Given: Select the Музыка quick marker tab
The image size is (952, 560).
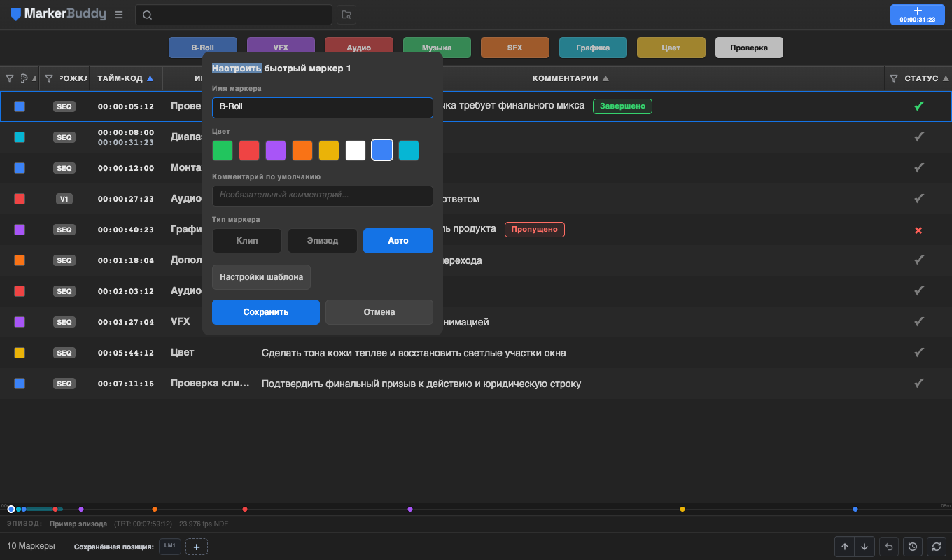Looking at the screenshot, I should [437, 48].
